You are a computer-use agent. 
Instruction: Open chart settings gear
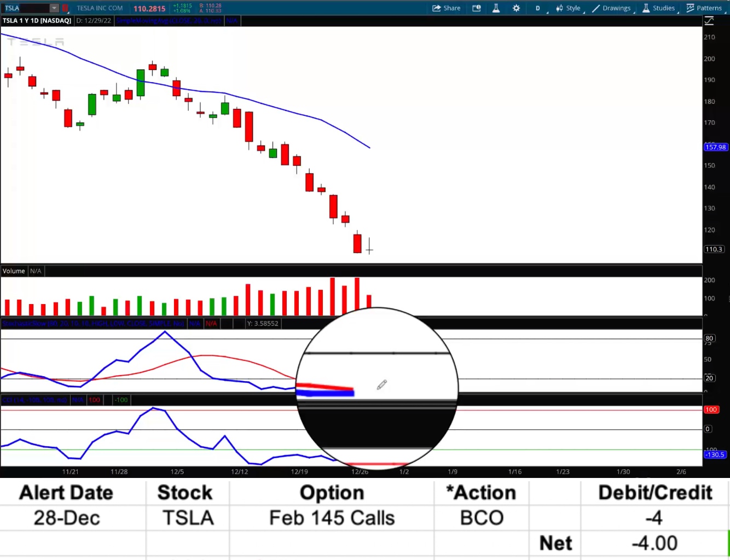pyautogui.click(x=516, y=8)
